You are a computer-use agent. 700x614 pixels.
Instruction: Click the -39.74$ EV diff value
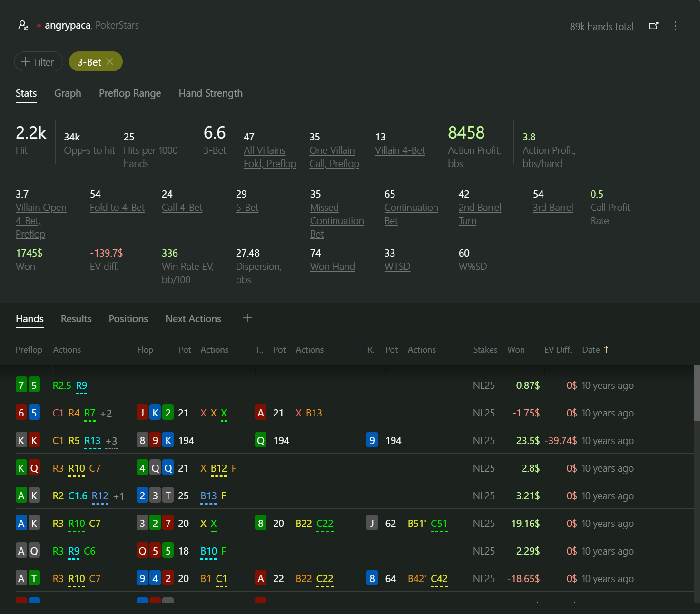point(561,440)
